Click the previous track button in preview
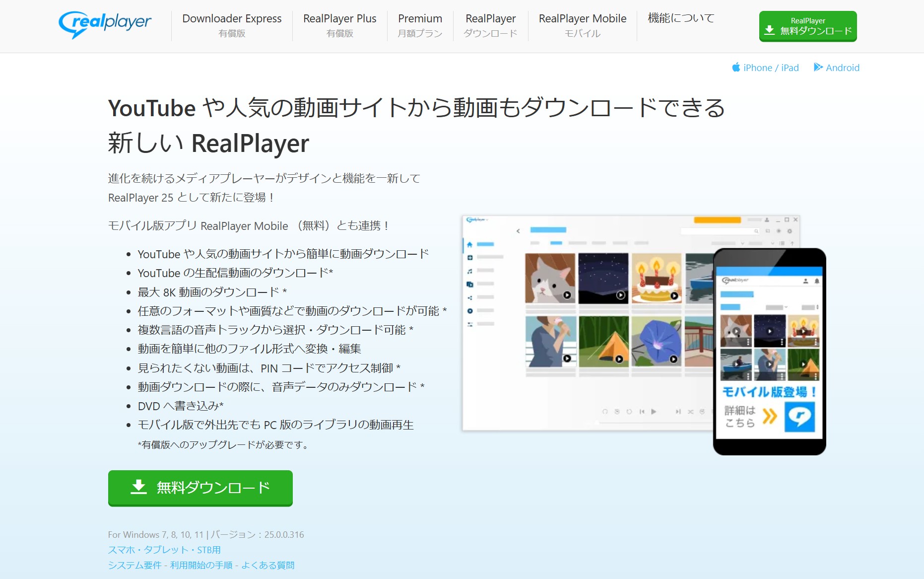 (642, 412)
